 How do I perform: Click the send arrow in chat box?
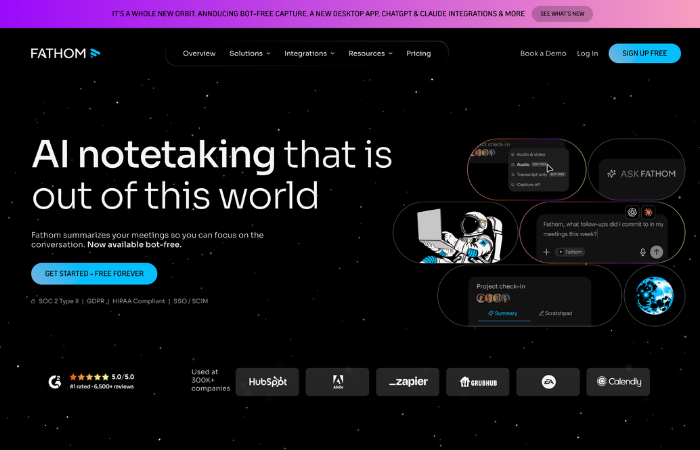pos(656,252)
